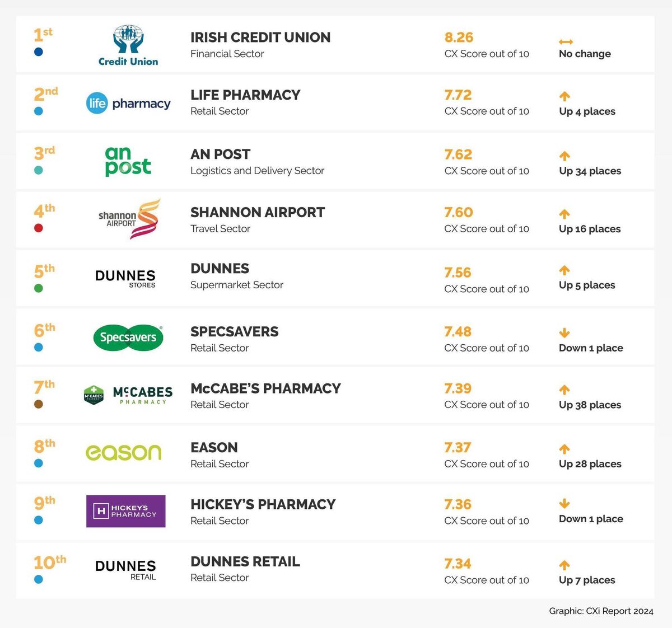
Task: Click the red dot under 4th
Action: 39,228
